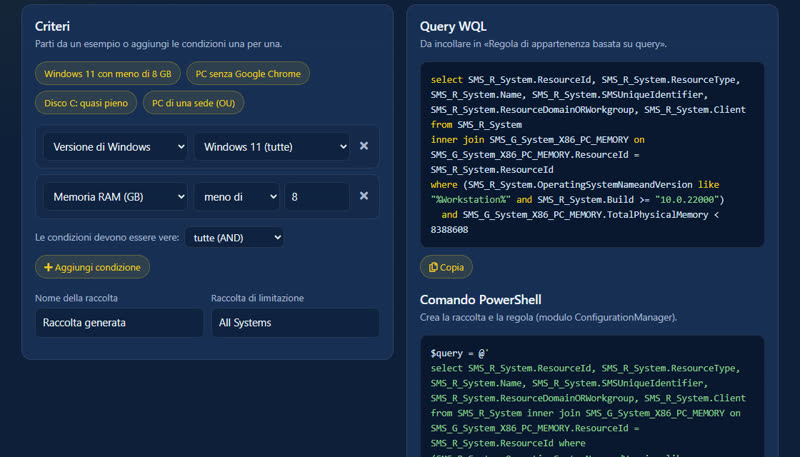Click the plus icon in Aggiungi condizione
This screenshot has width=800, height=457.
click(48, 267)
